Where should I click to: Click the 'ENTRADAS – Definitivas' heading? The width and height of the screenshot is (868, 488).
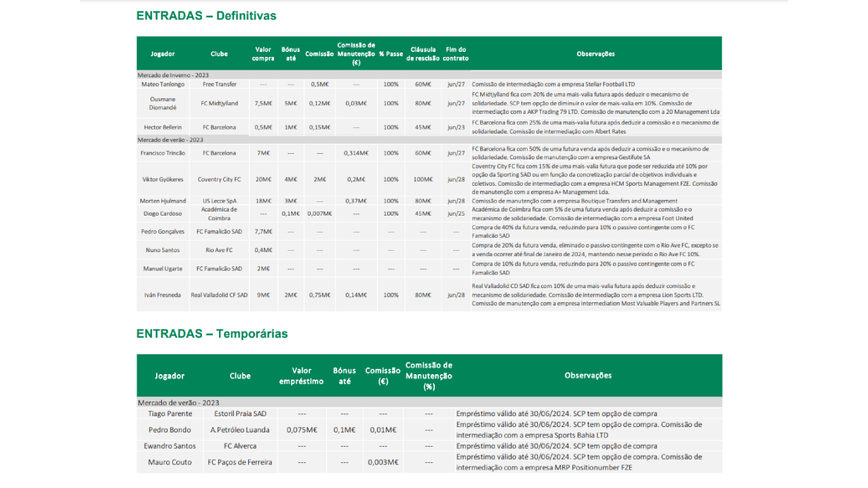click(x=206, y=16)
